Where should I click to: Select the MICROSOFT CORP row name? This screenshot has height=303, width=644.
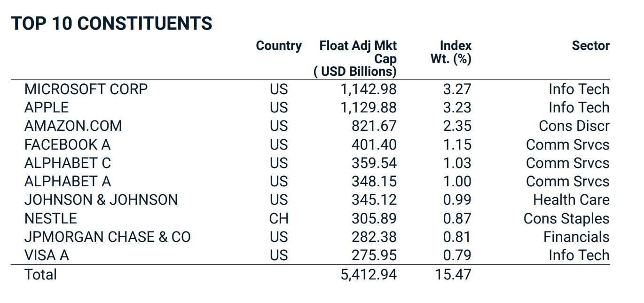click(86, 89)
